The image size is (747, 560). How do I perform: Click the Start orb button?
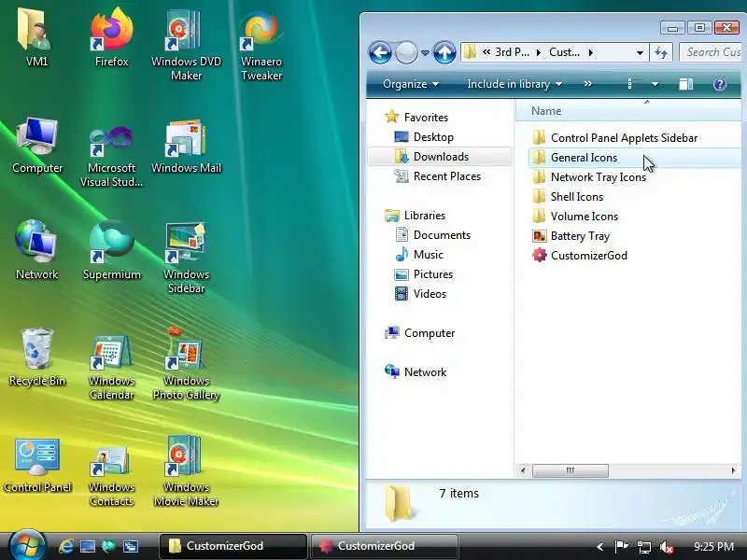[27, 546]
